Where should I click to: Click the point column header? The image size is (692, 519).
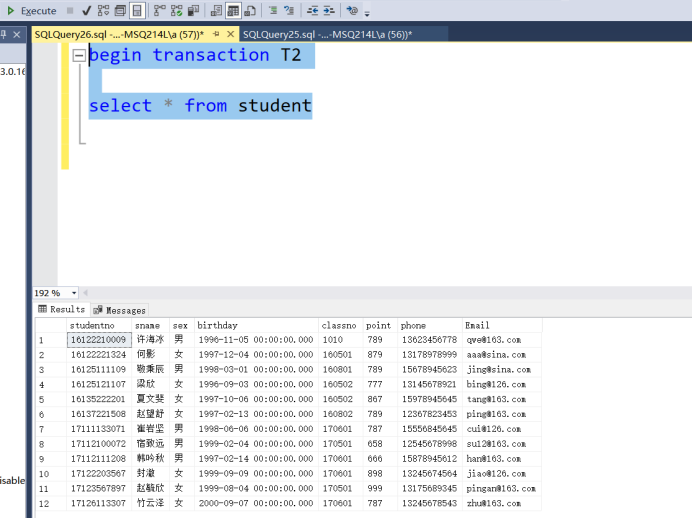click(x=380, y=325)
